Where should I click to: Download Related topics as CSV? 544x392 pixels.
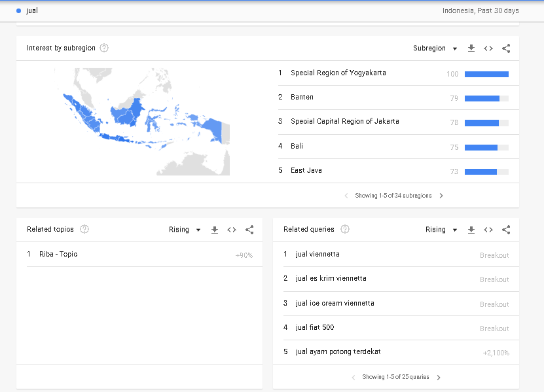214,229
